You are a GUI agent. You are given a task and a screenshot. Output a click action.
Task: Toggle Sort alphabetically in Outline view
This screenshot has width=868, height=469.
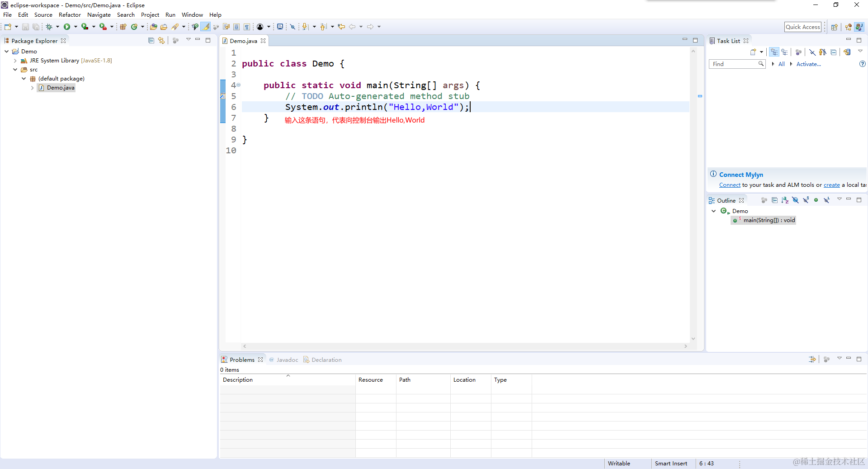[x=785, y=200]
